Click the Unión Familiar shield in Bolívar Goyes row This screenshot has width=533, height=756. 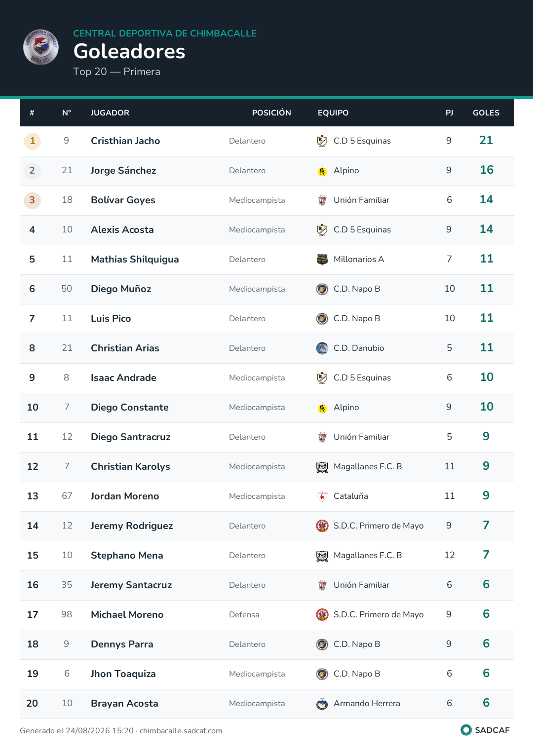[322, 200]
